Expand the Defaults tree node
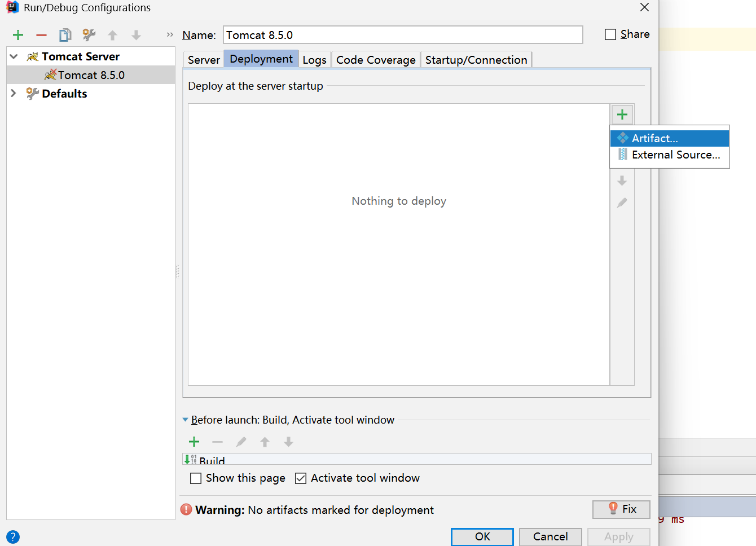 pyautogui.click(x=14, y=93)
